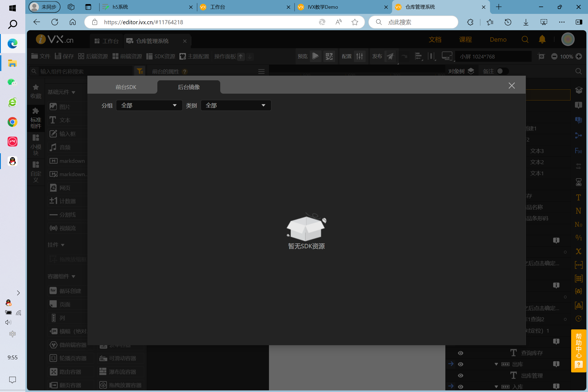This screenshot has width=588, height=392.
Task: Open the QR code preview icon
Action: [329, 56]
